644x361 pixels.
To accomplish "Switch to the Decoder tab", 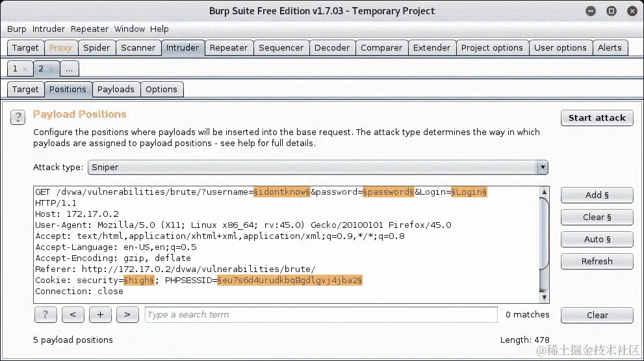I will point(332,47).
